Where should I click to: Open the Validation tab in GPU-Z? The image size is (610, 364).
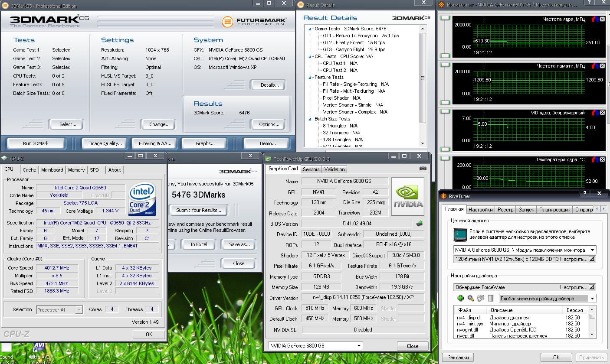[x=334, y=169]
